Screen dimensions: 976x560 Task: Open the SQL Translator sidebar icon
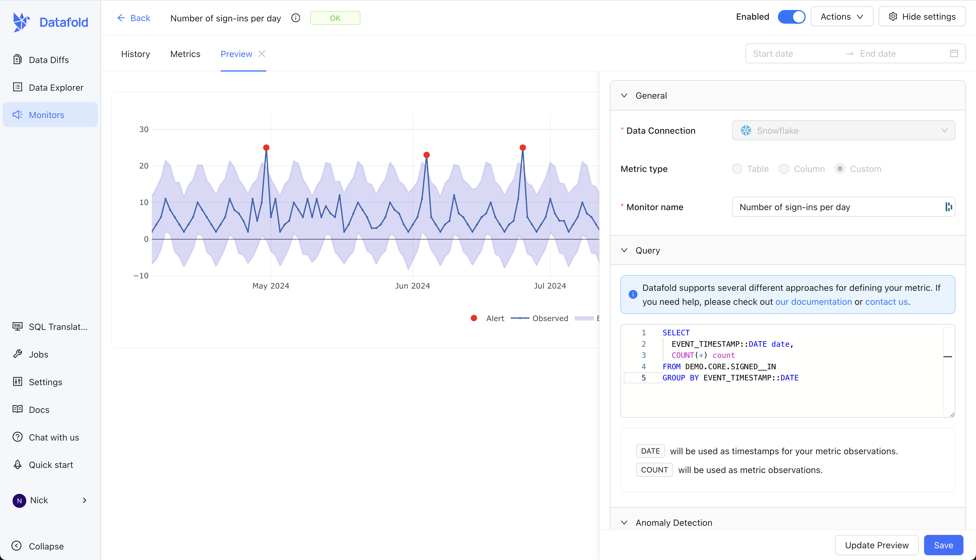click(x=17, y=326)
